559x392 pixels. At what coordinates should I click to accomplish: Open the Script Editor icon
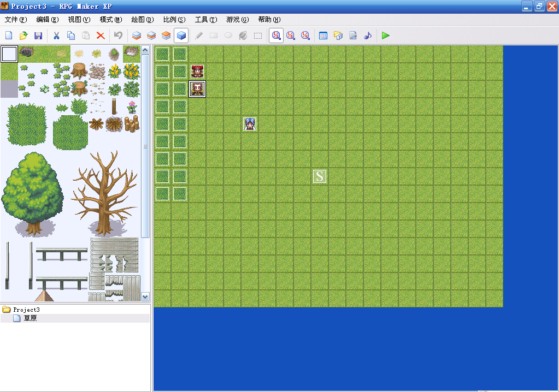click(353, 35)
